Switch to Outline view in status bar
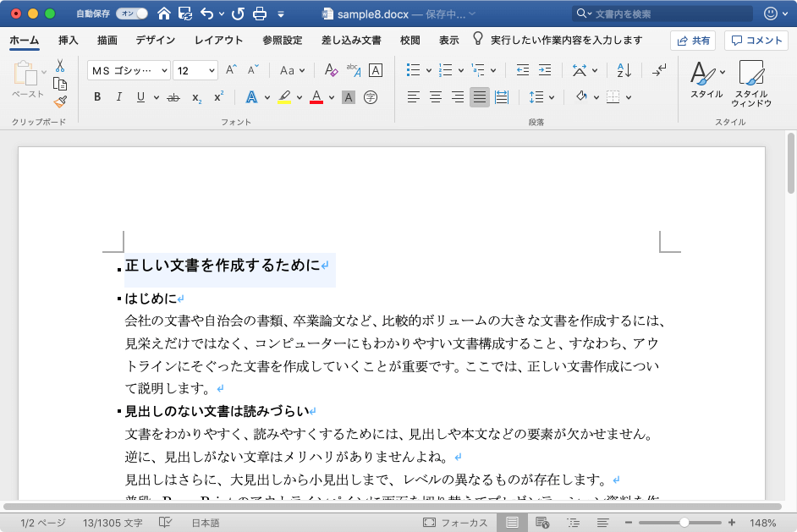Image resolution: width=797 pixels, height=532 pixels. click(573, 523)
